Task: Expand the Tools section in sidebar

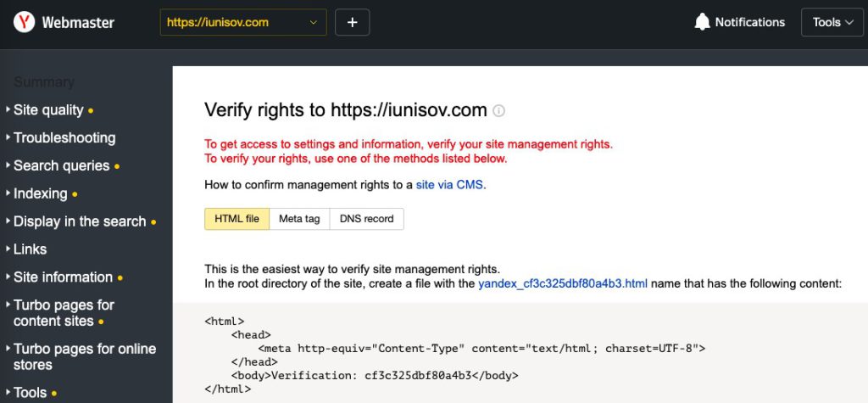Action: click(30, 393)
